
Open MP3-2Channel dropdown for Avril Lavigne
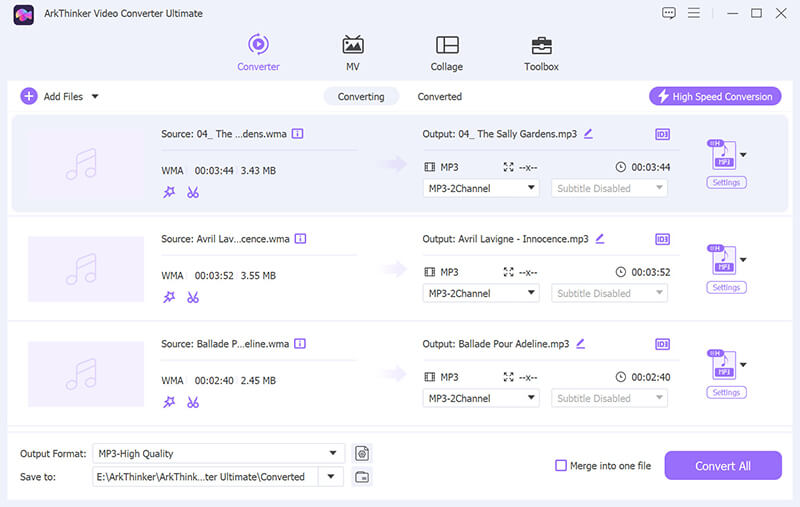(x=481, y=293)
